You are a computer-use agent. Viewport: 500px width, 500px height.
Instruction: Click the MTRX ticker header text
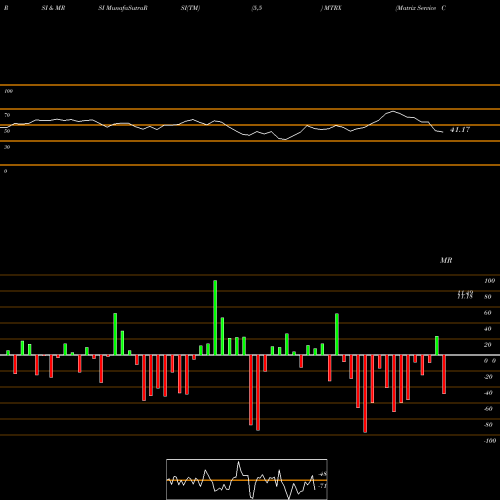[332, 8]
